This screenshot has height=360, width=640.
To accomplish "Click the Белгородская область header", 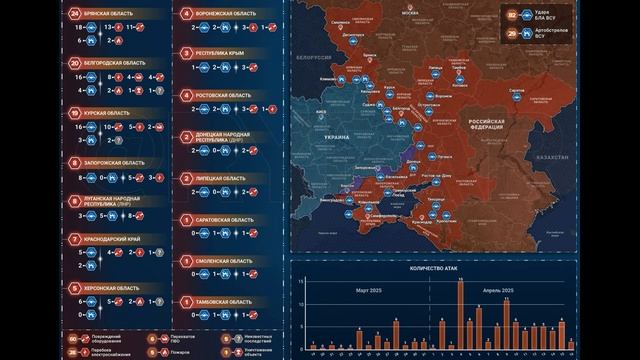I will point(114,63).
